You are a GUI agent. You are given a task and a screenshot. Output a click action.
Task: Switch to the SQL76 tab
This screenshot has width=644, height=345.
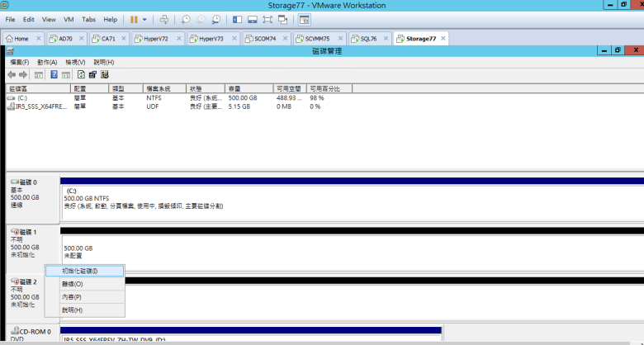click(367, 39)
